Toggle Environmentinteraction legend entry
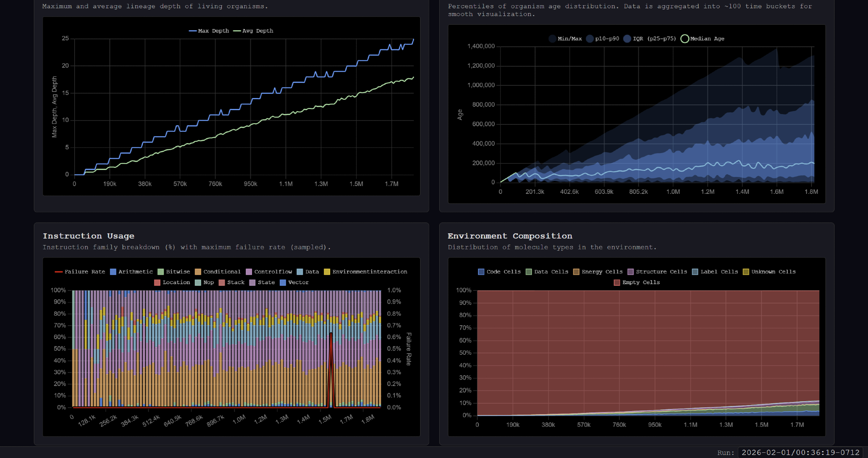 (x=365, y=272)
